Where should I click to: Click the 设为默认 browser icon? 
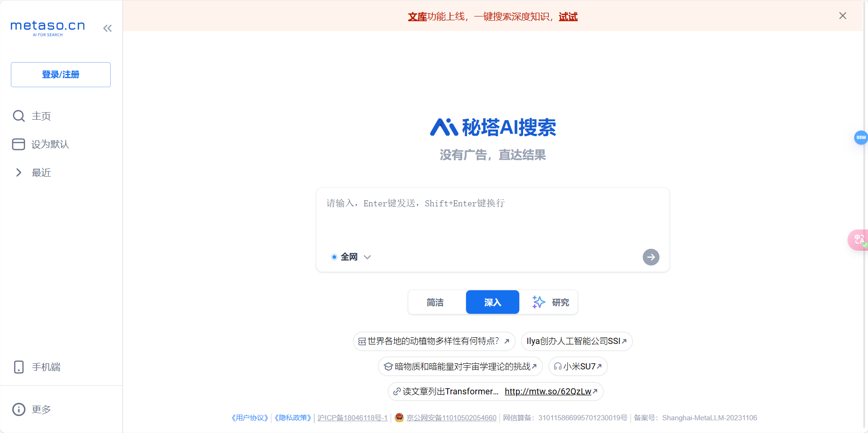[x=18, y=144]
